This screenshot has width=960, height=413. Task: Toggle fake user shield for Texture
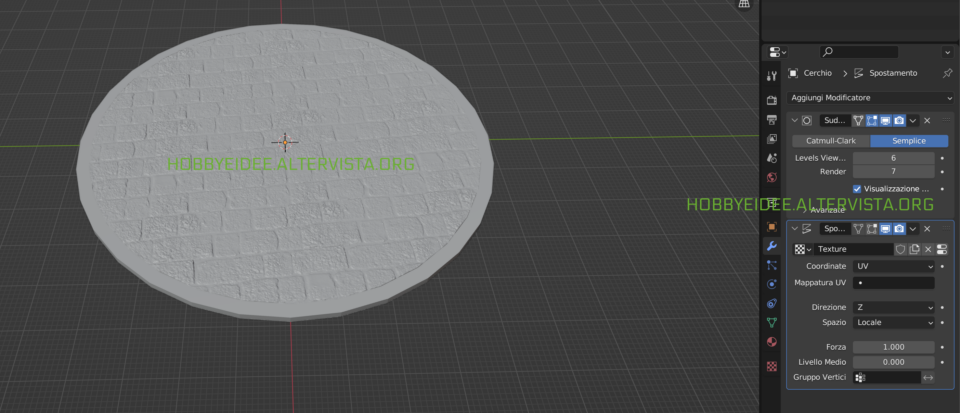(x=901, y=249)
